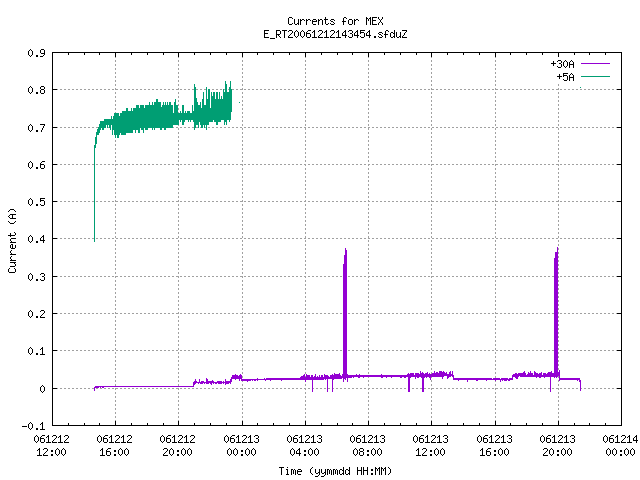The image size is (640, 480).
Task: Click the purple current spike at 061213 20:00
Action: (x=556, y=314)
